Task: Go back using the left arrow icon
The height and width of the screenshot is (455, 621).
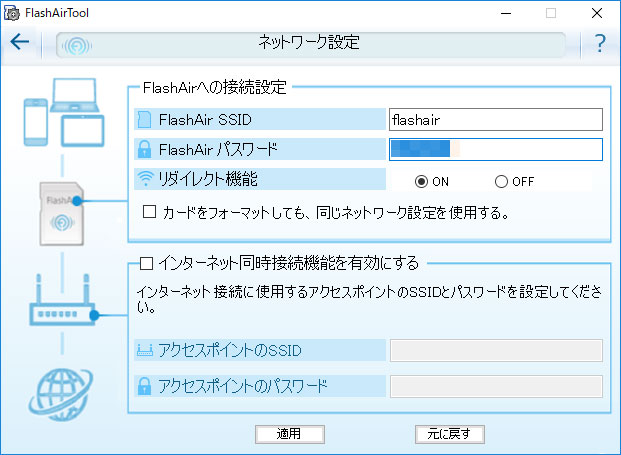Action: click(x=20, y=42)
